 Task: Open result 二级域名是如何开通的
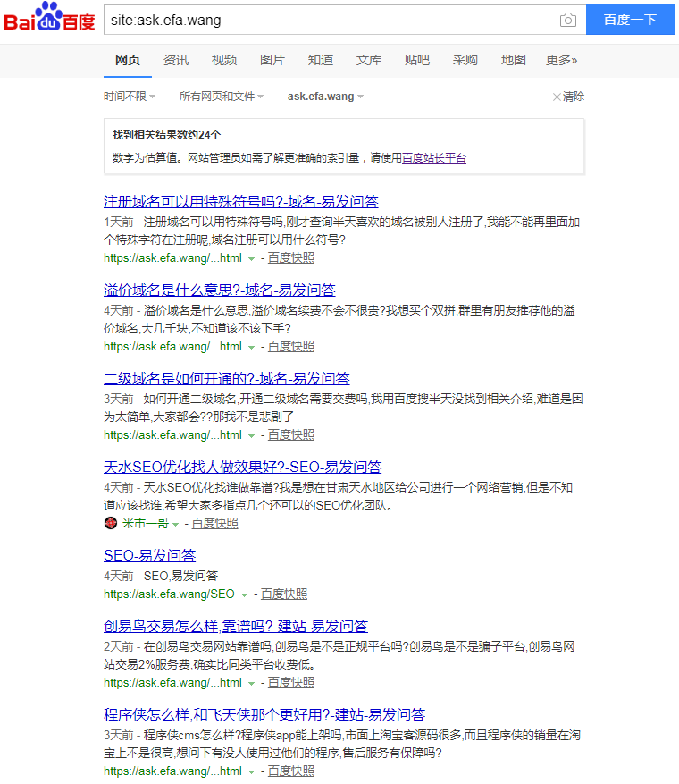pyautogui.click(x=227, y=378)
